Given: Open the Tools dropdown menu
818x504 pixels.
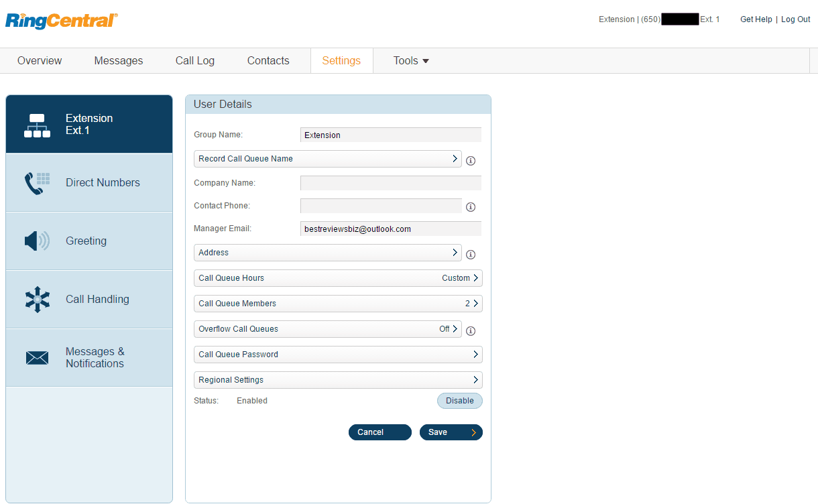Looking at the screenshot, I should (410, 60).
